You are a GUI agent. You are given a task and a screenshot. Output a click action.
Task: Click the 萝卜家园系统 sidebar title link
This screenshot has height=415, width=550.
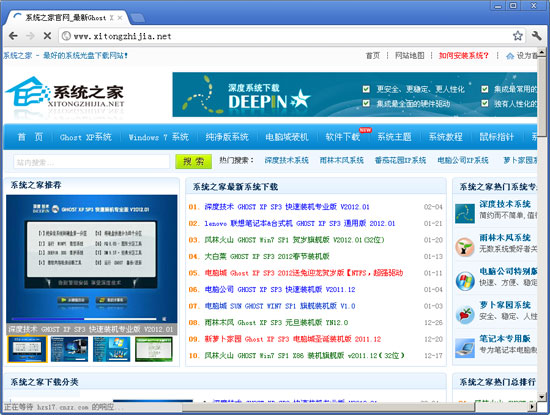(505, 305)
